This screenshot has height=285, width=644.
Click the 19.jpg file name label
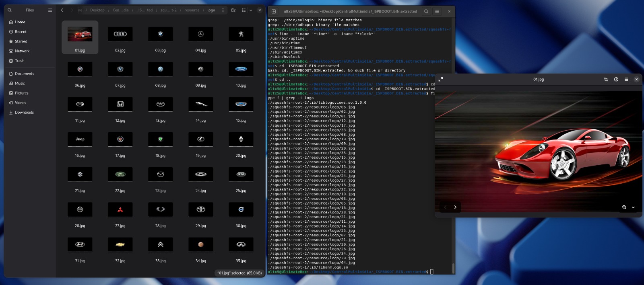coord(200,156)
